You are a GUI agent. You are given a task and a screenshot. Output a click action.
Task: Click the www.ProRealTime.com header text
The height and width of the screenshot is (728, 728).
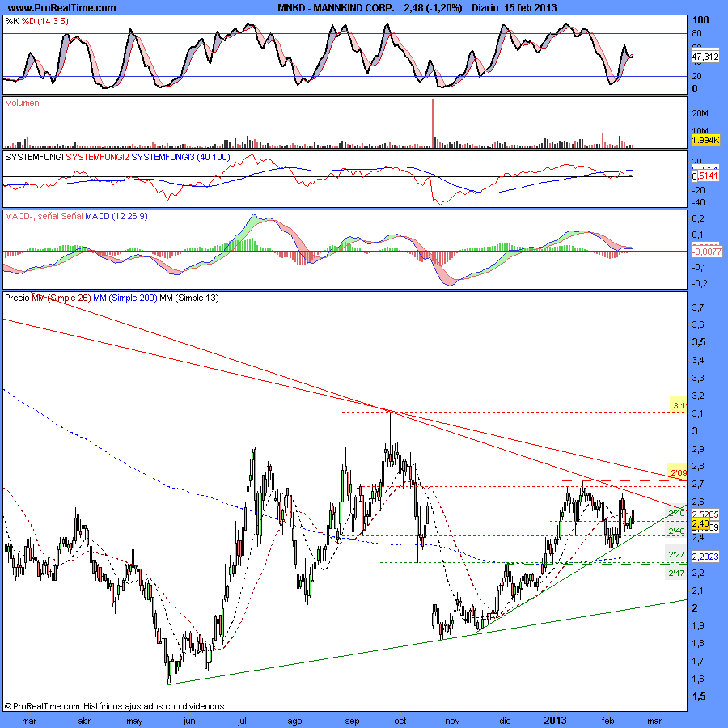pos(61,7)
